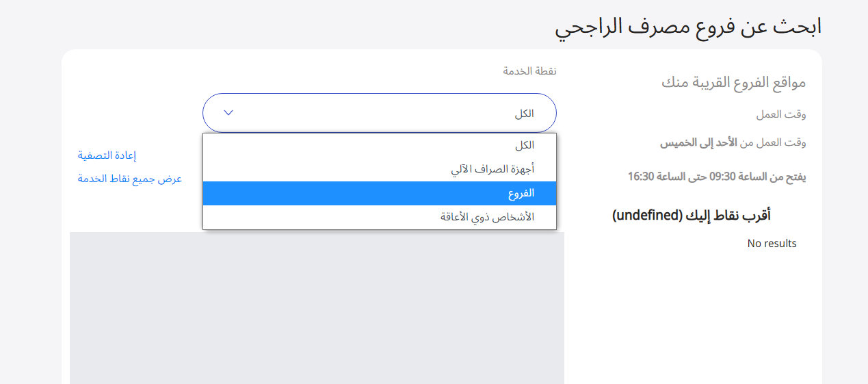This screenshot has width=868, height=384.
Task: Select الكل option in the dropdown list
Action: coord(380,146)
